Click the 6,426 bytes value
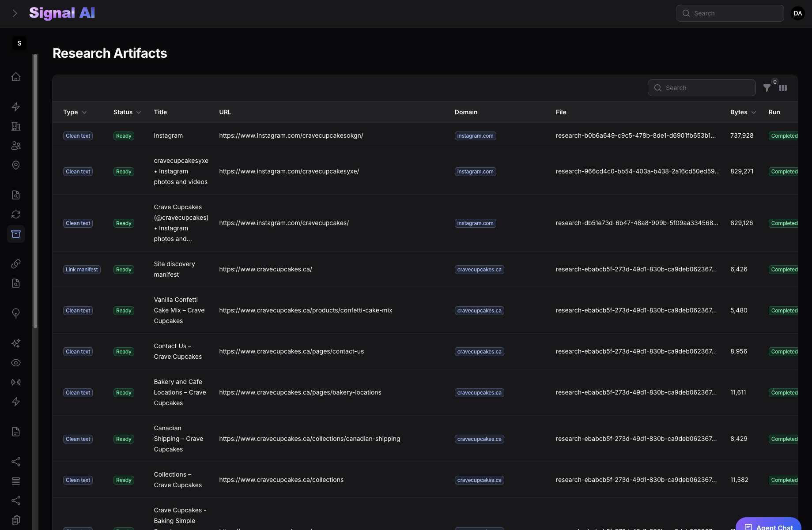 (739, 269)
